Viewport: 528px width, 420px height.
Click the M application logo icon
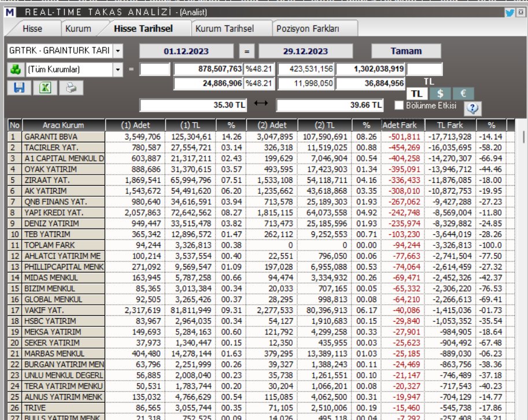pos(10,13)
